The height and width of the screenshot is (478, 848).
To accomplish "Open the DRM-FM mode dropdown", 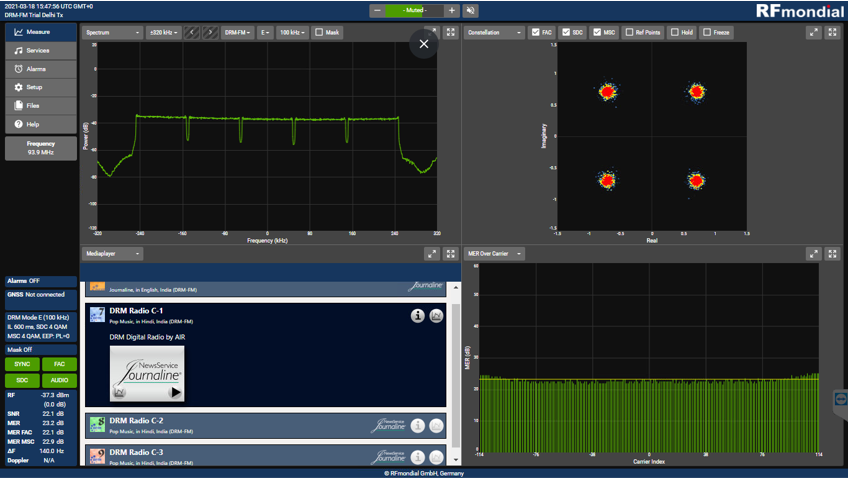I will tap(237, 32).
